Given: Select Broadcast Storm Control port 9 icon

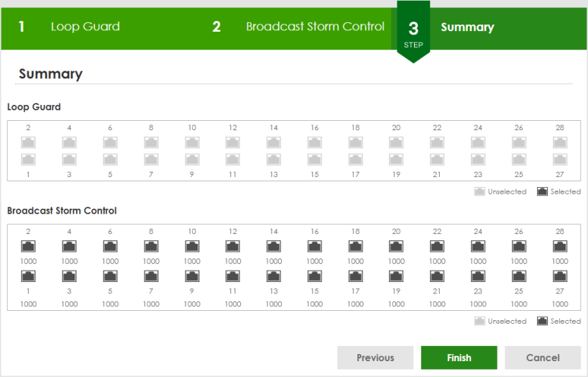Looking at the screenshot, I should [192, 276].
